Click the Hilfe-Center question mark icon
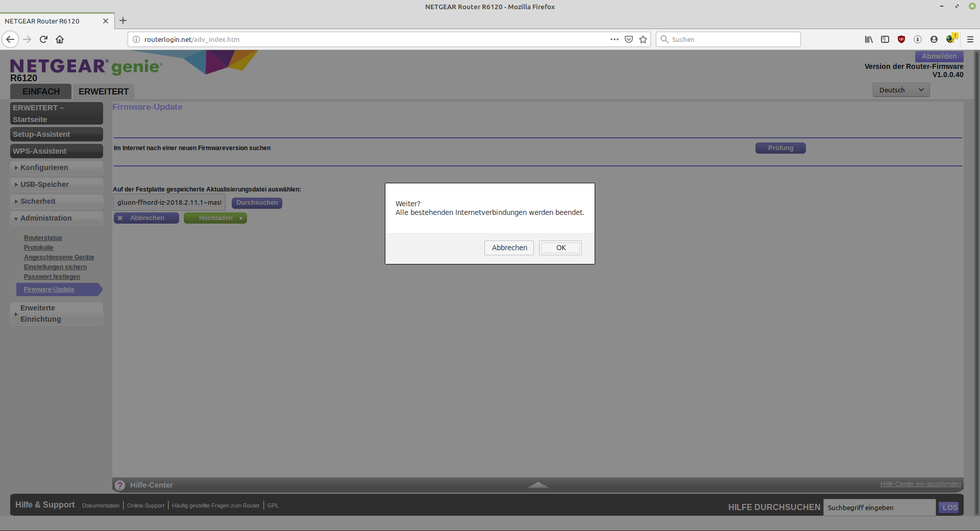980x531 pixels. click(120, 485)
